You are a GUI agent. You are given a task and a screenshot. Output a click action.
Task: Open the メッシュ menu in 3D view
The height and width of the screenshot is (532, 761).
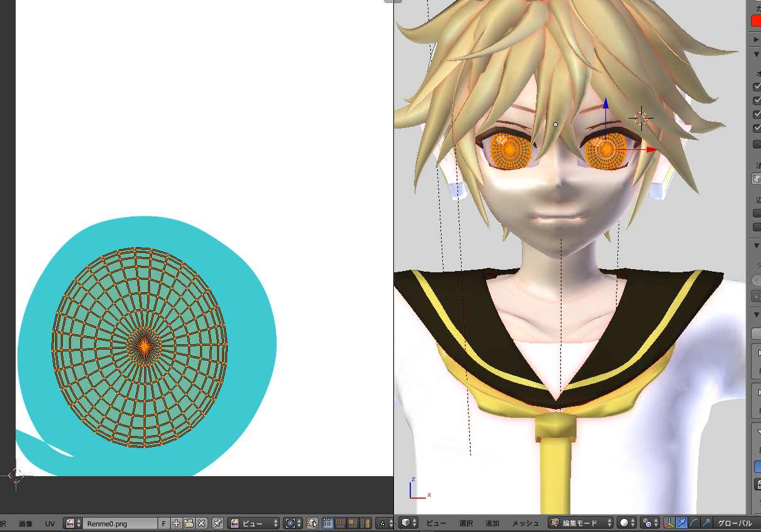point(525,523)
